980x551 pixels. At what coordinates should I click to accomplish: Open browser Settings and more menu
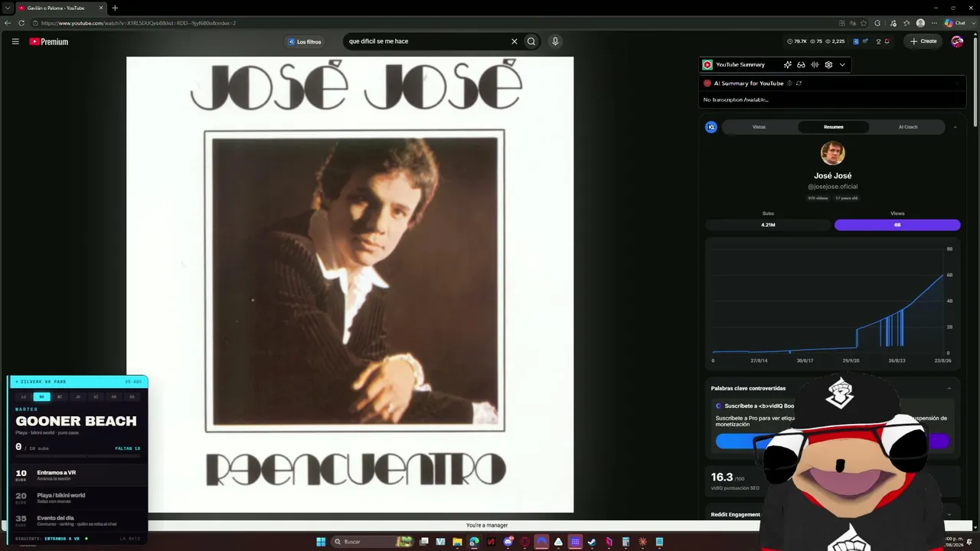click(934, 23)
